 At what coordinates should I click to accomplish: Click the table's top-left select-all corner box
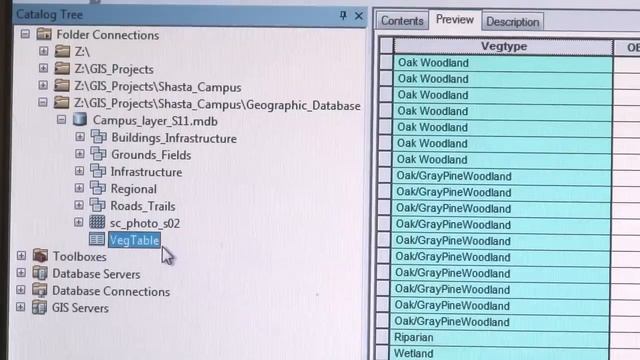386,46
